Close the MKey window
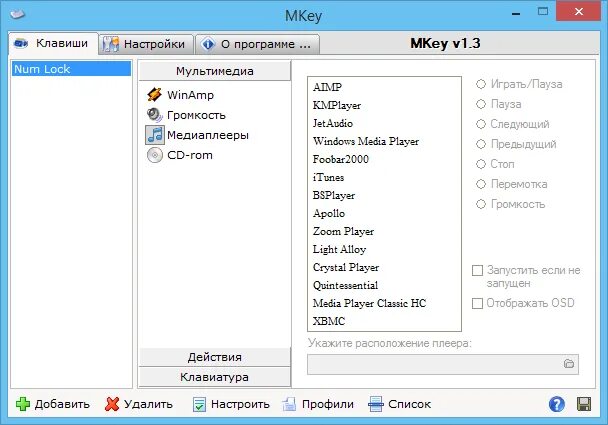 click(x=579, y=12)
